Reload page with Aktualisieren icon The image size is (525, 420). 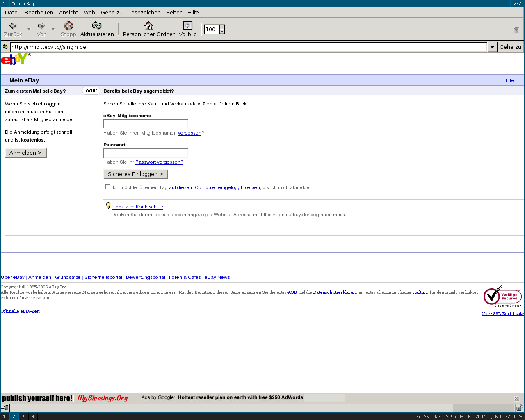point(97,26)
